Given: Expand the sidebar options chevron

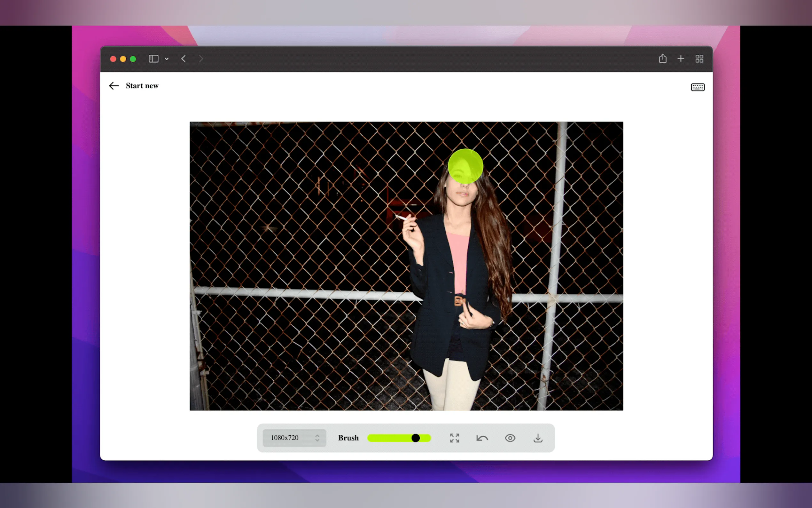Looking at the screenshot, I should coord(167,59).
